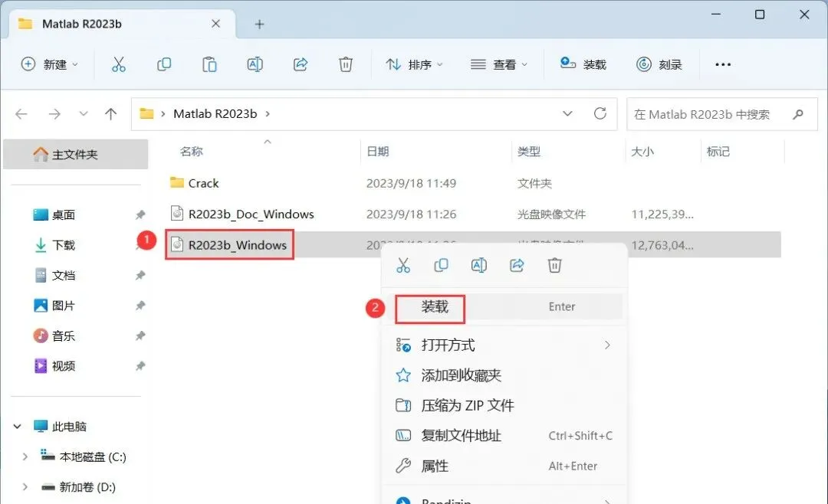Open the 排序 sort dropdown
Viewport: 828px width, 504px height.
click(x=415, y=64)
